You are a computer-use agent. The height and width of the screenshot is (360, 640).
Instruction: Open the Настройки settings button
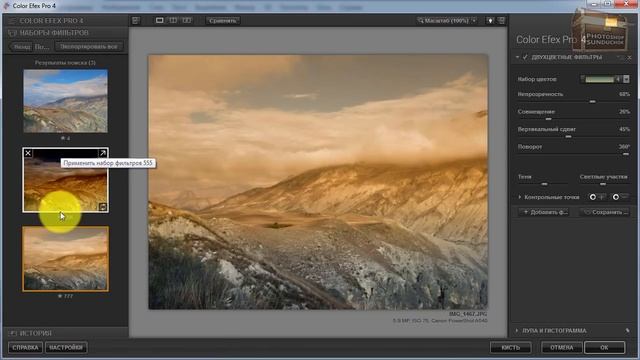click(x=66, y=348)
